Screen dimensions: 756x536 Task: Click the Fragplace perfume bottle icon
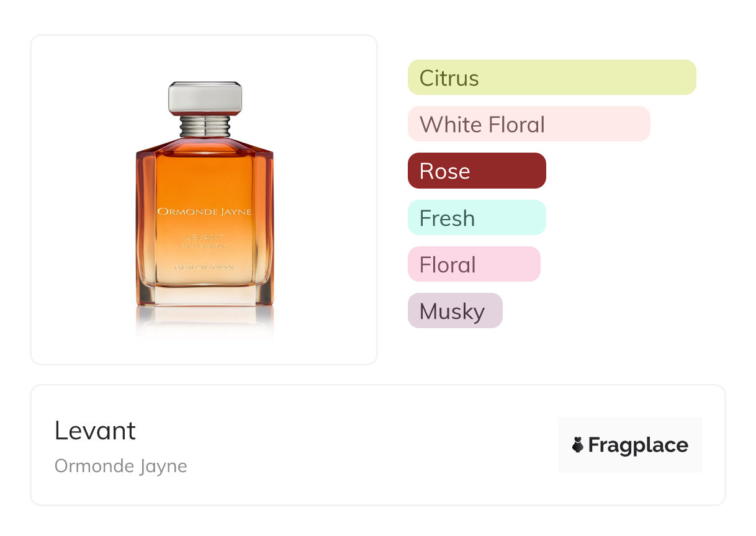tap(578, 445)
